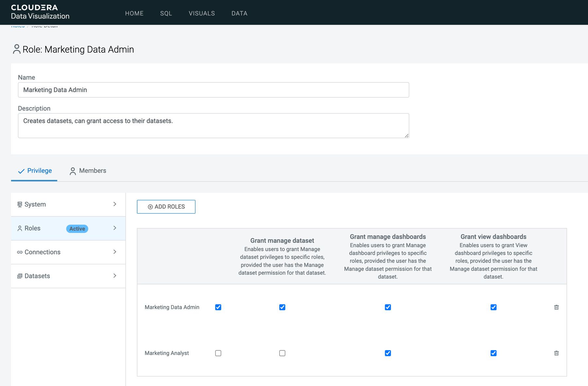
Task: Switch to the Members tab
Action: click(x=88, y=171)
